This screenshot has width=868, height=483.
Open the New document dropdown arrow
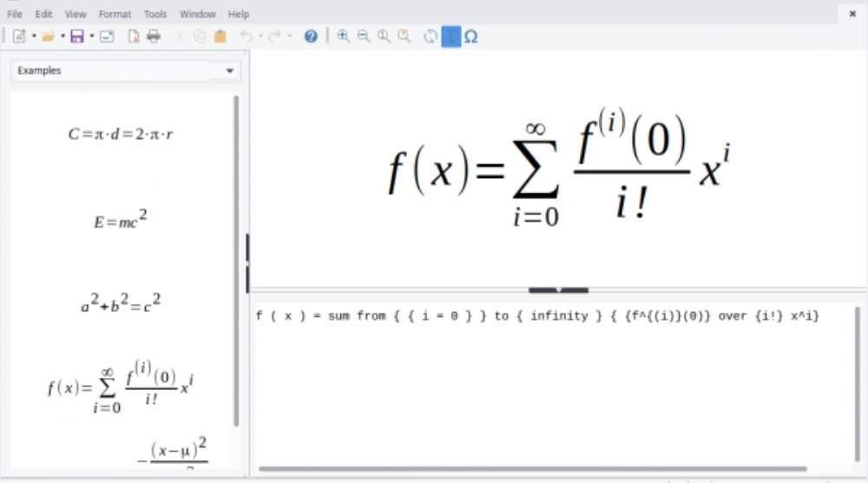(x=34, y=36)
